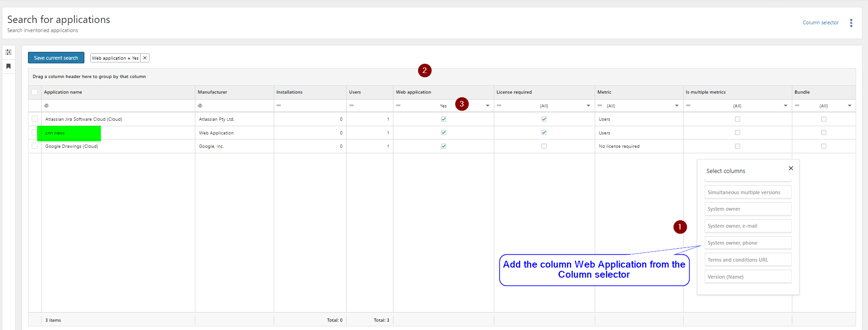Open saved searches bookmark icon
This screenshot has height=330, width=868.
[x=8, y=66]
